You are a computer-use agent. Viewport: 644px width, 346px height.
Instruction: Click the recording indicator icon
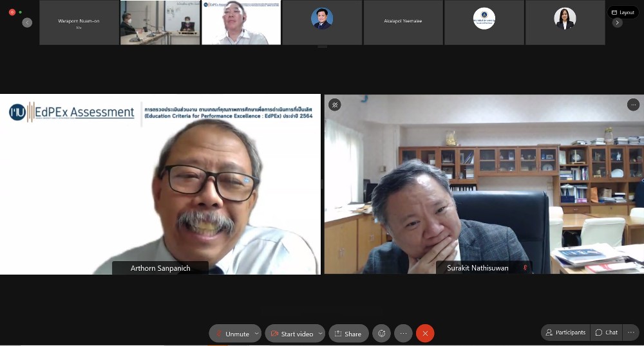[12, 12]
